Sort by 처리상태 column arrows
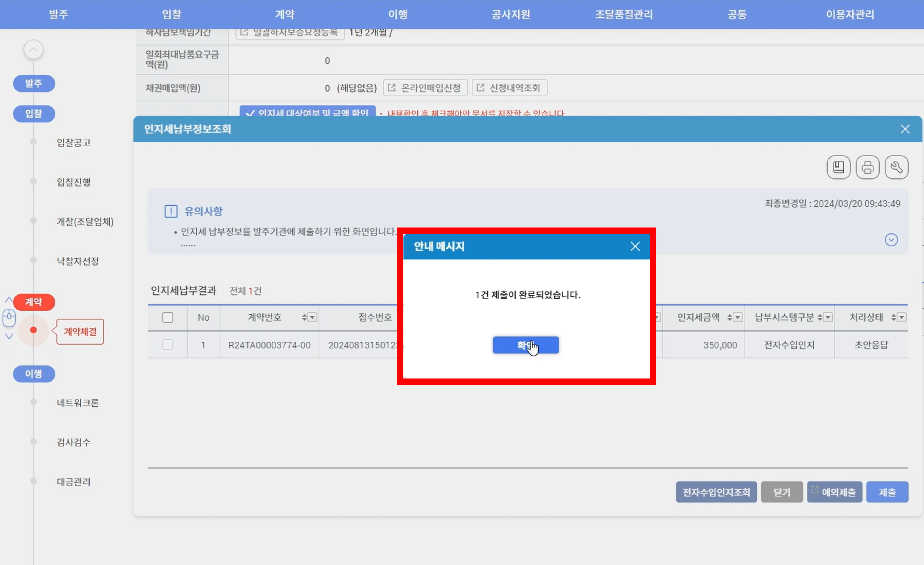The image size is (924, 565). click(x=894, y=318)
